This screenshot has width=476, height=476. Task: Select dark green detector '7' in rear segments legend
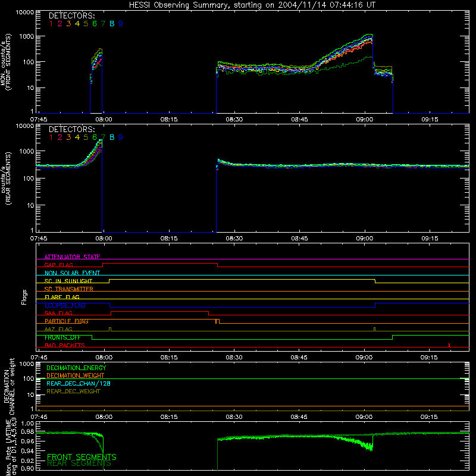point(103,137)
